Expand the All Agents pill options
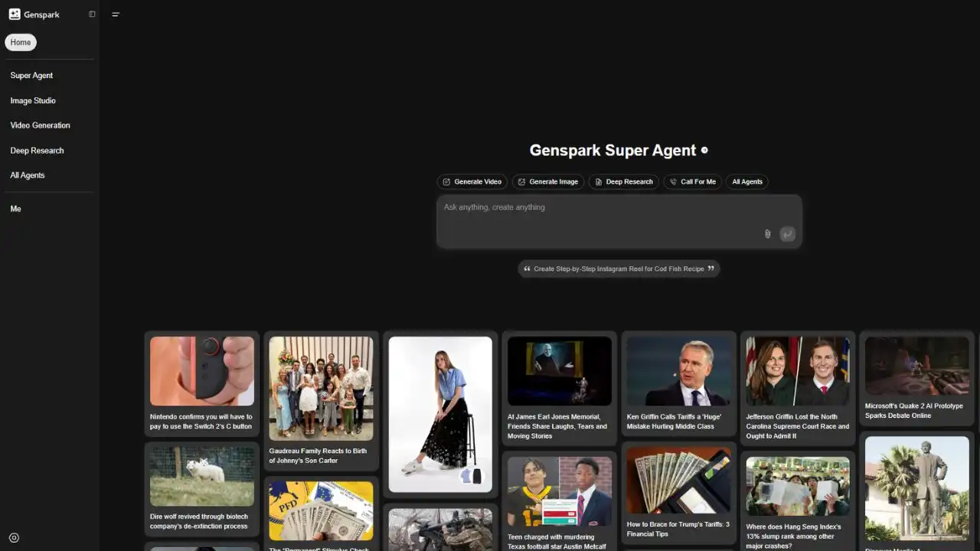Viewport: 980px width, 551px height. click(x=746, y=181)
